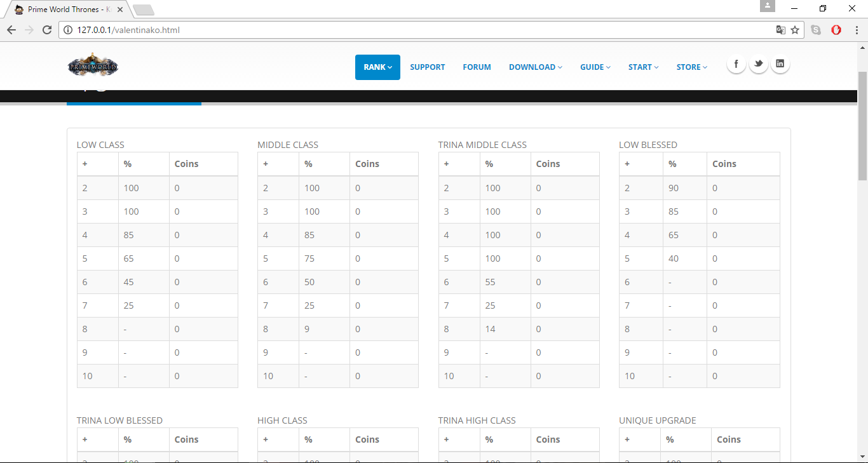Expand the DOWNLOAD dropdown menu
This screenshot has width=868, height=463.
(x=536, y=67)
